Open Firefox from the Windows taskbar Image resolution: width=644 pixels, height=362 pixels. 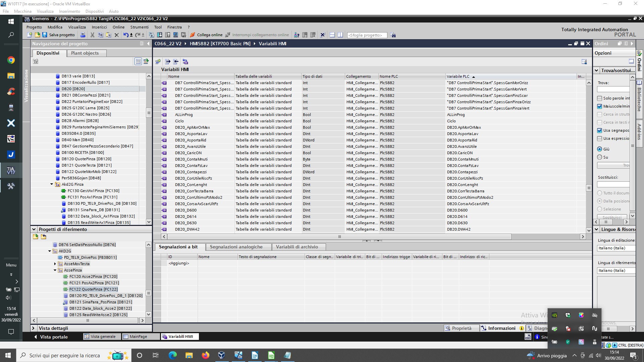(x=205, y=355)
